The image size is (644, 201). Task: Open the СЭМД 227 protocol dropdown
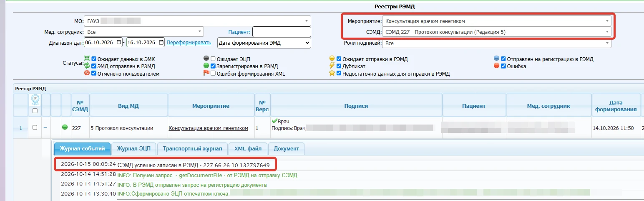click(x=497, y=32)
